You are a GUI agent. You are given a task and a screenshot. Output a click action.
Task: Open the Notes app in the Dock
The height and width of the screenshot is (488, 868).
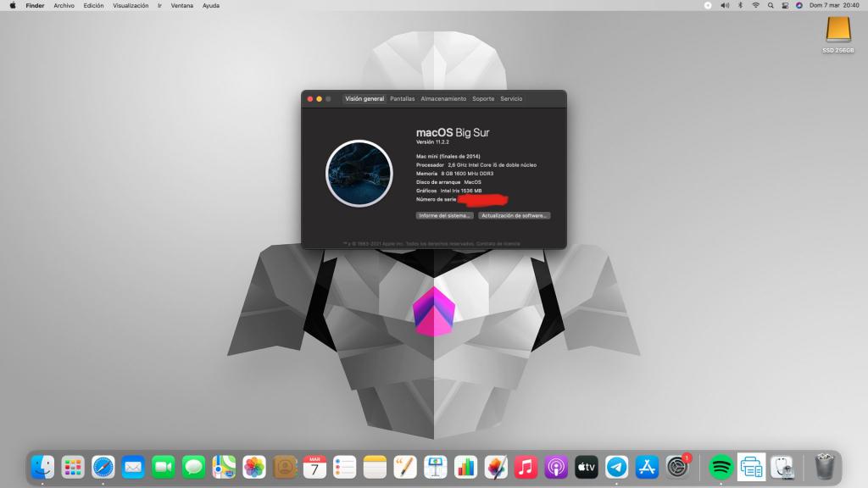click(375, 467)
